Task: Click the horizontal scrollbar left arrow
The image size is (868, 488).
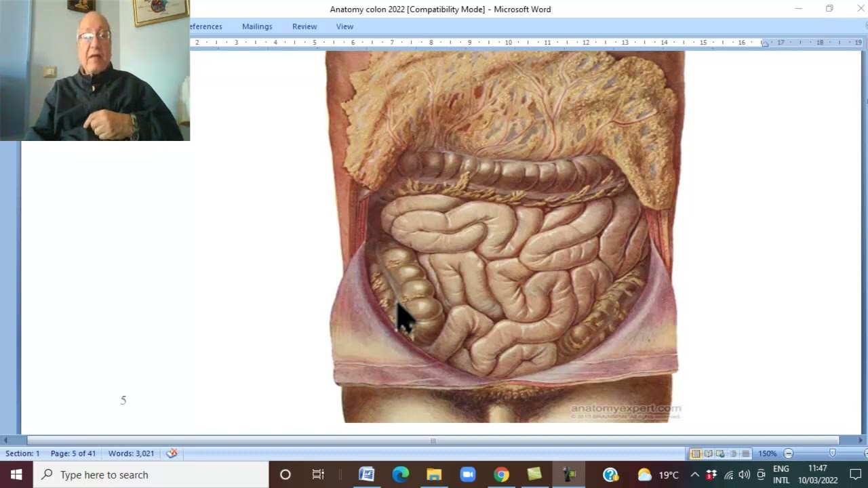Action: click(5, 441)
